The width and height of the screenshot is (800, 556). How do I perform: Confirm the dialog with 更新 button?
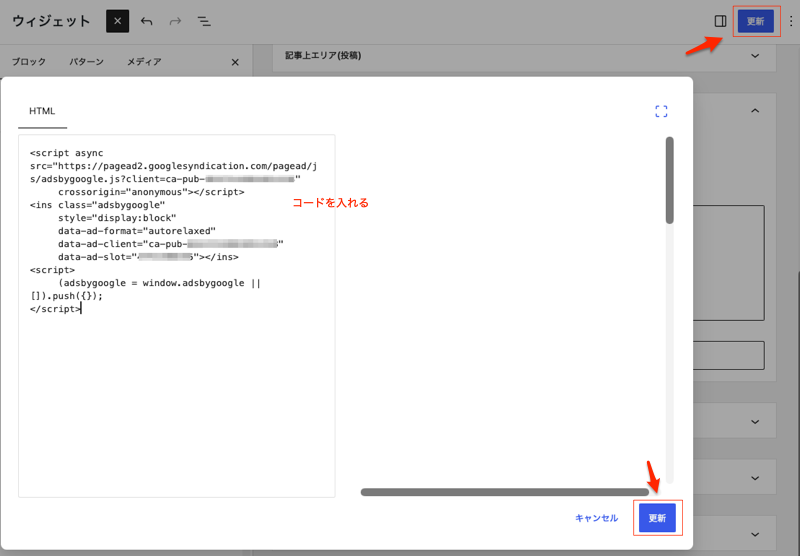pyautogui.click(x=657, y=518)
